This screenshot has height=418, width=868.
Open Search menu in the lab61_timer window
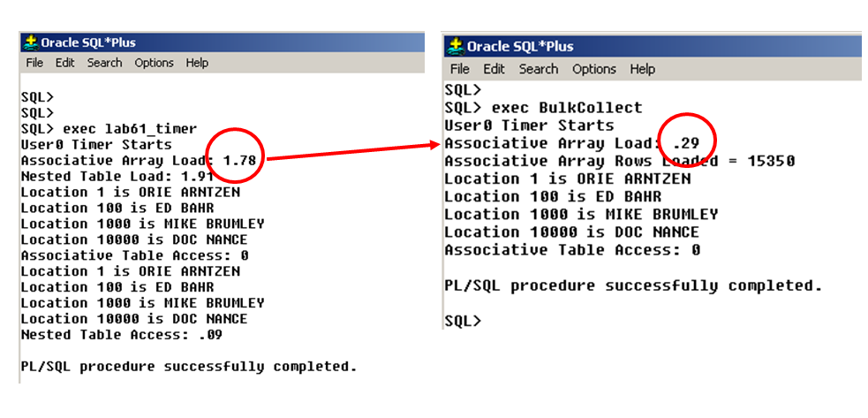(x=104, y=63)
